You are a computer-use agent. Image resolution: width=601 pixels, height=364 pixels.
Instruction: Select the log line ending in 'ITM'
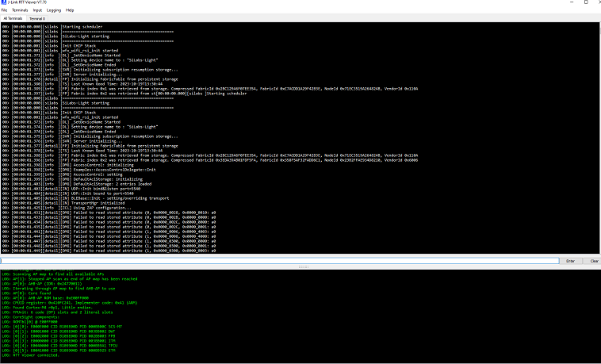click(x=59, y=341)
